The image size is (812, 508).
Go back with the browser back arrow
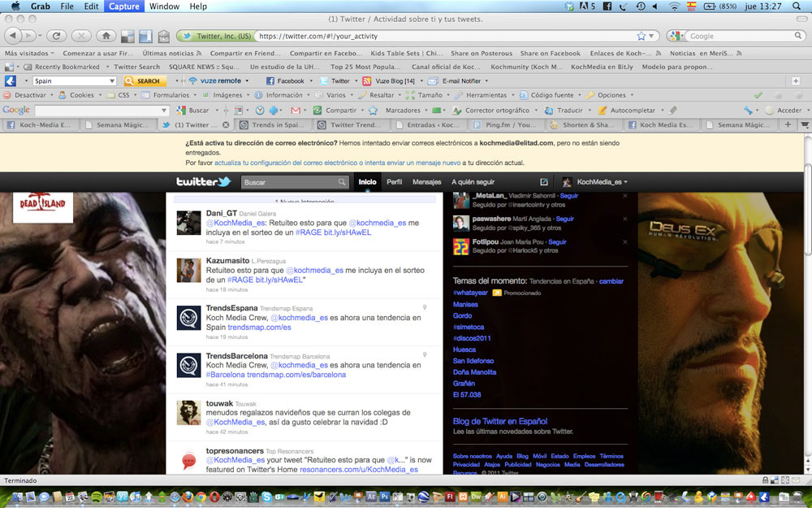(13, 36)
